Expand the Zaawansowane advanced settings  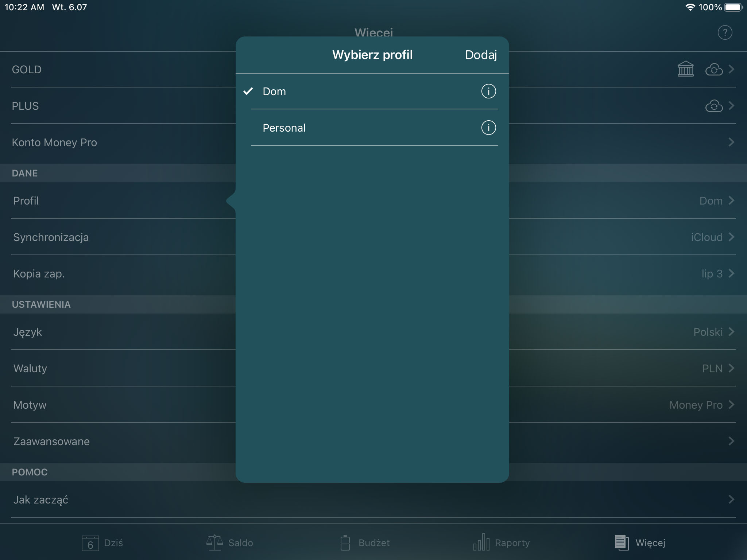[373, 440]
